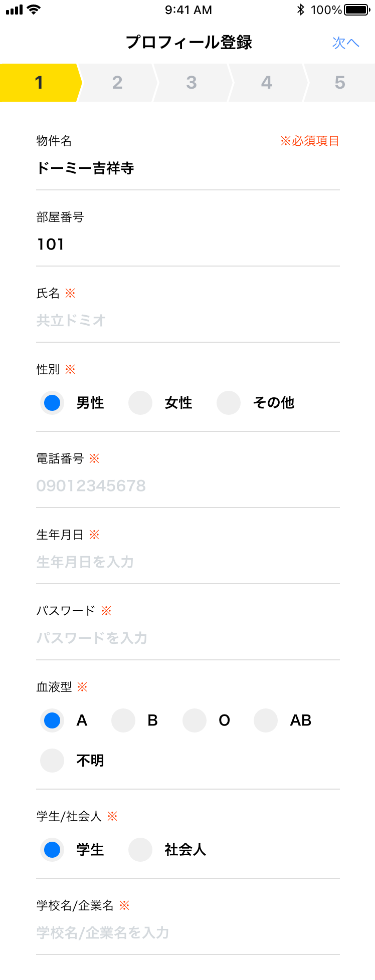The image size is (375, 980).
Task: Focus the 電話番号 phone input field
Action: click(188, 486)
